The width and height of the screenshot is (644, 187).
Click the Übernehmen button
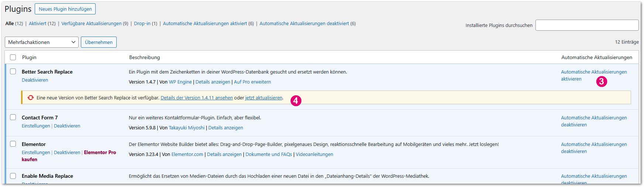click(99, 42)
